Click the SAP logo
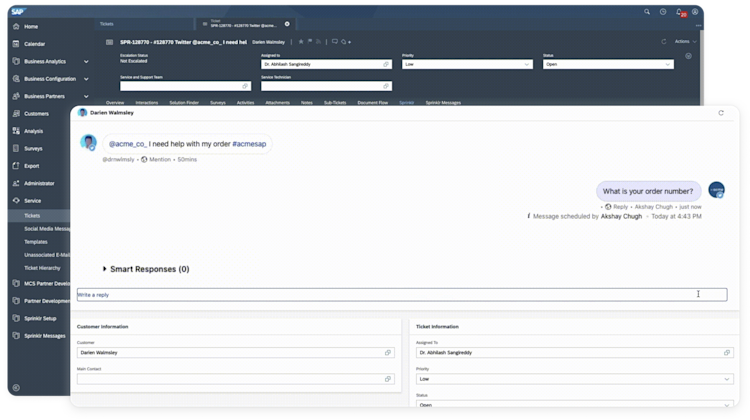Screen dimensions: 750x420 19,11
